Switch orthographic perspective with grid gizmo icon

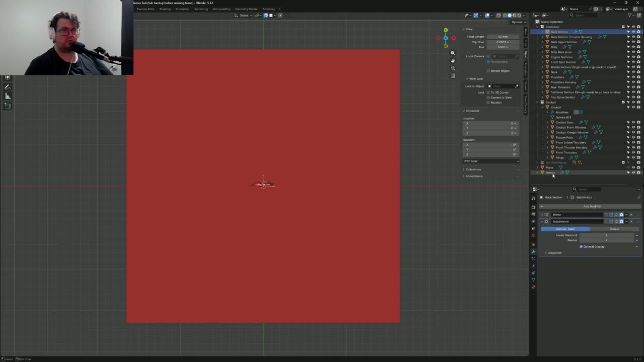click(x=452, y=76)
